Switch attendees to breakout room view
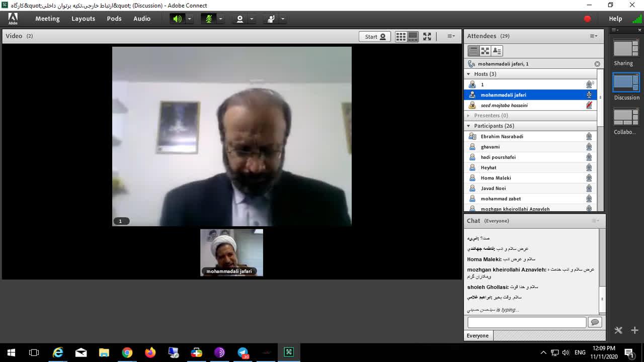 (x=485, y=51)
